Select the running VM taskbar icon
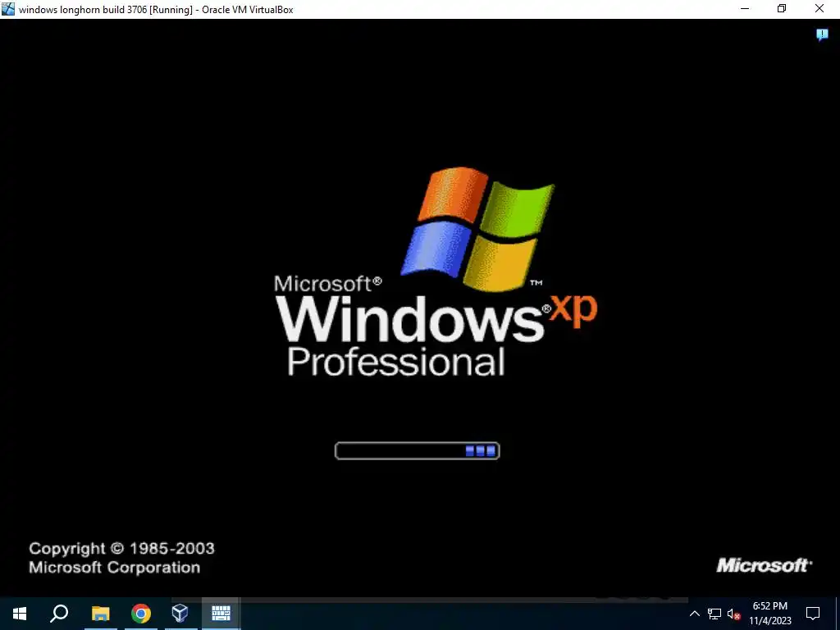 221,614
